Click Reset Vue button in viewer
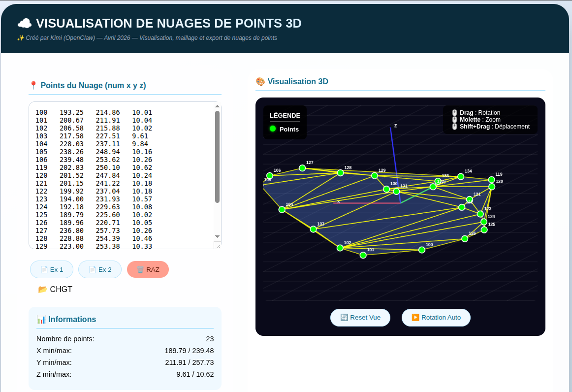 pyautogui.click(x=360, y=318)
